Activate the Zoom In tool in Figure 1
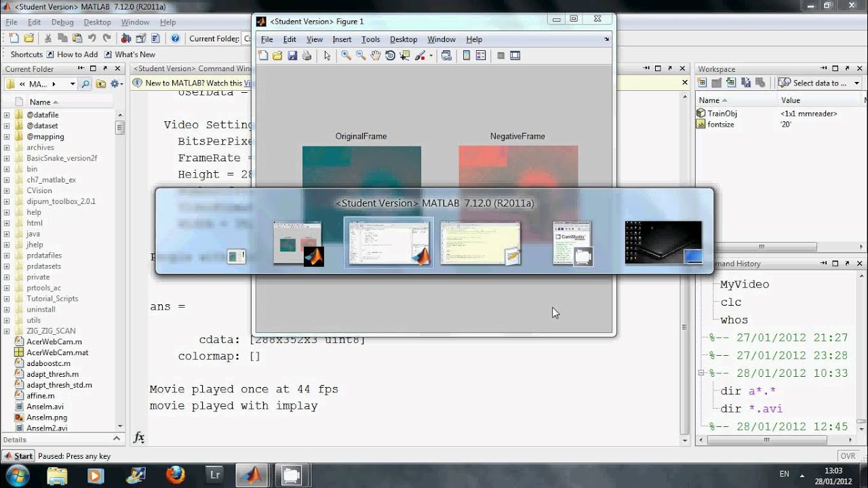 346,56
